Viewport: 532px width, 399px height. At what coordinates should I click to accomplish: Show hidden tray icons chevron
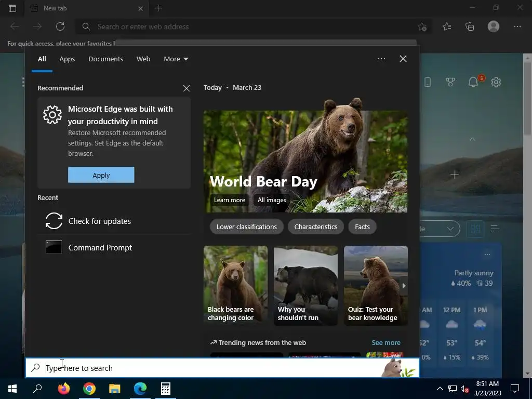pos(440,389)
